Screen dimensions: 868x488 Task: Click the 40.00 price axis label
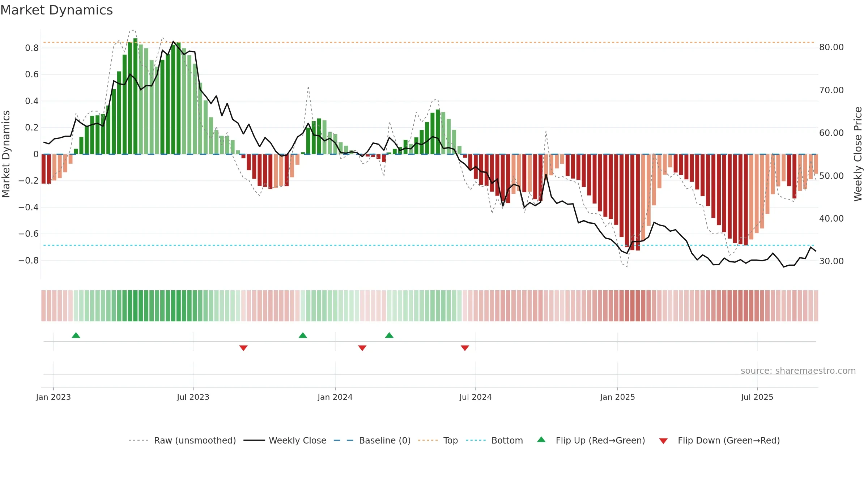pos(831,218)
